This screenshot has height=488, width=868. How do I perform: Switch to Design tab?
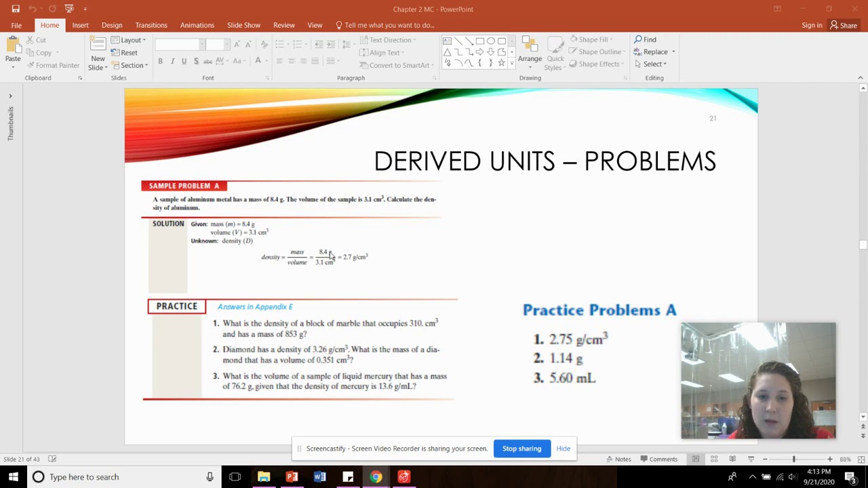(112, 25)
